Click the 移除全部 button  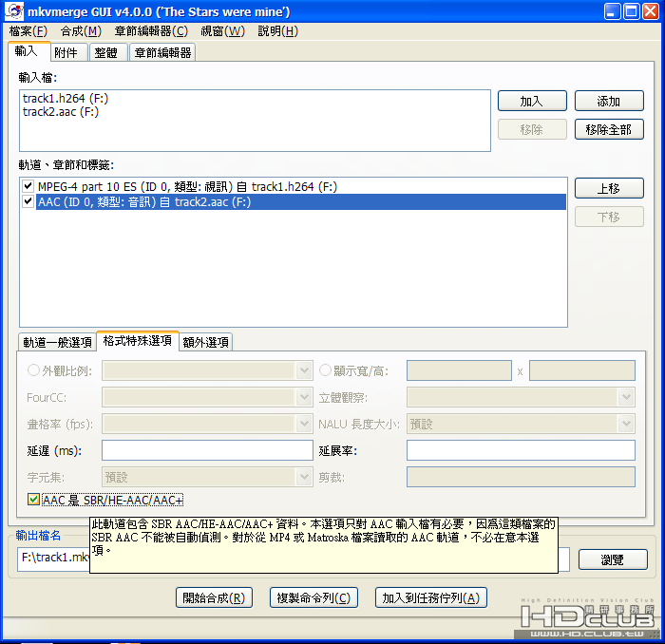click(609, 129)
